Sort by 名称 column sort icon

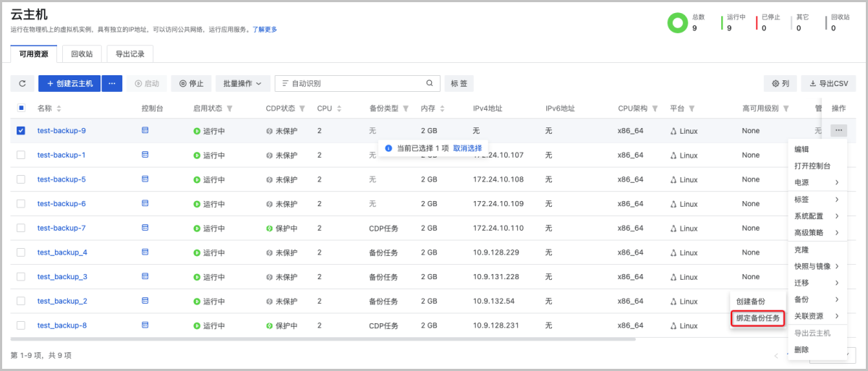tap(59, 108)
